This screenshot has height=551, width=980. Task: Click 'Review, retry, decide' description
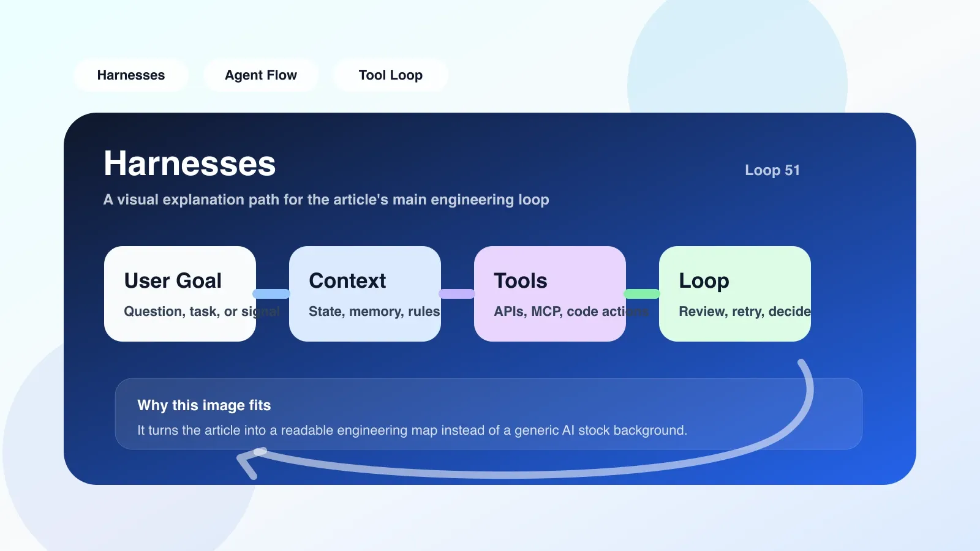[x=745, y=312]
